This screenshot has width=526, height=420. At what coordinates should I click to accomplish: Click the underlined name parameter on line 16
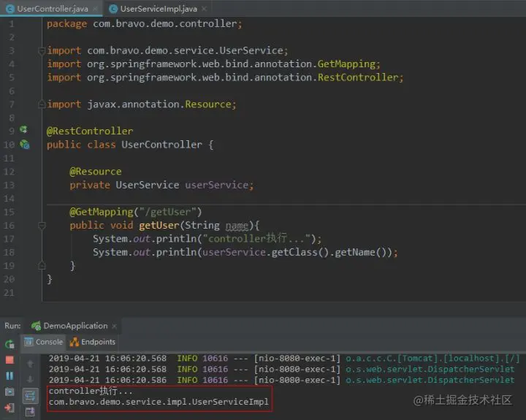237,226
